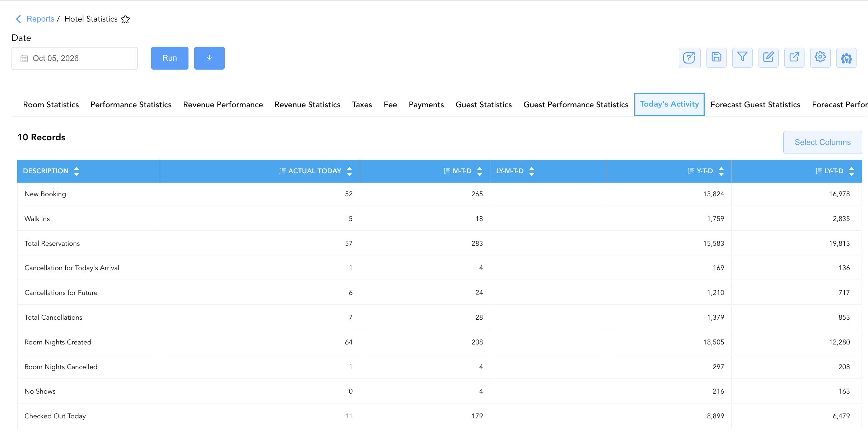This screenshot has height=432, width=868.
Task: Open the Select Columns button
Action: (822, 142)
